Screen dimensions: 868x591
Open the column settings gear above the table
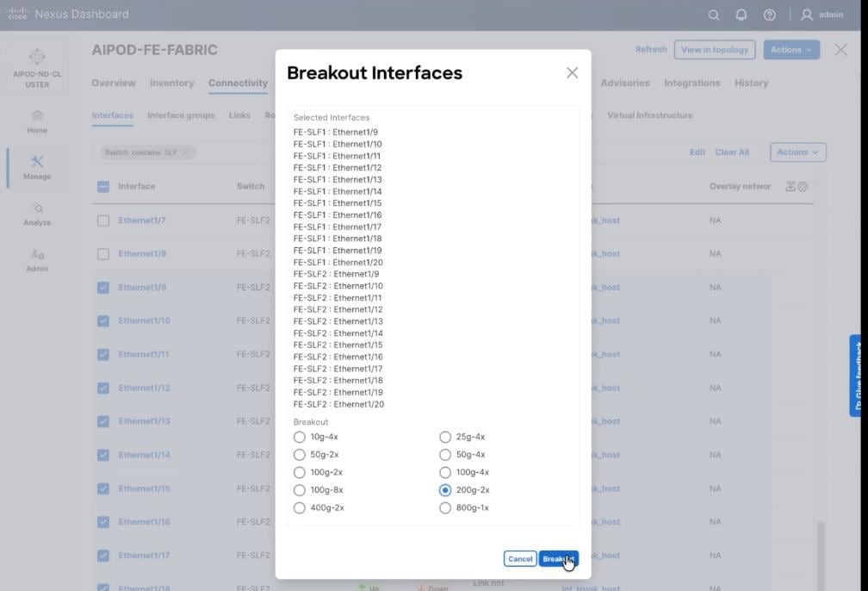801,185
